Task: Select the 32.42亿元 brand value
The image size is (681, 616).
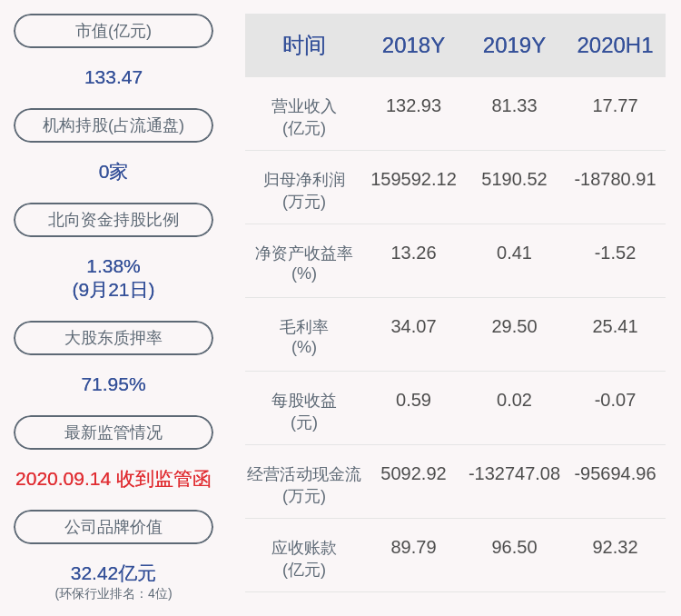Action: coord(113,573)
